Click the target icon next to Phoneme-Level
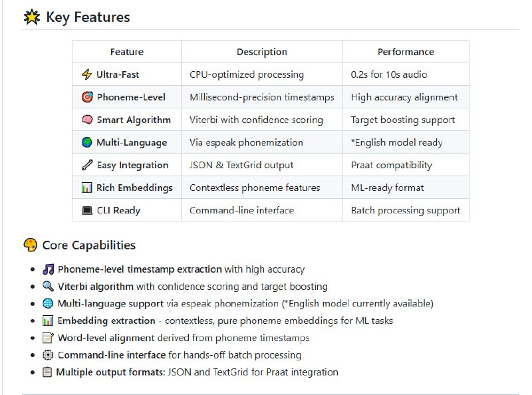The width and height of the screenshot is (532, 395). click(86, 97)
